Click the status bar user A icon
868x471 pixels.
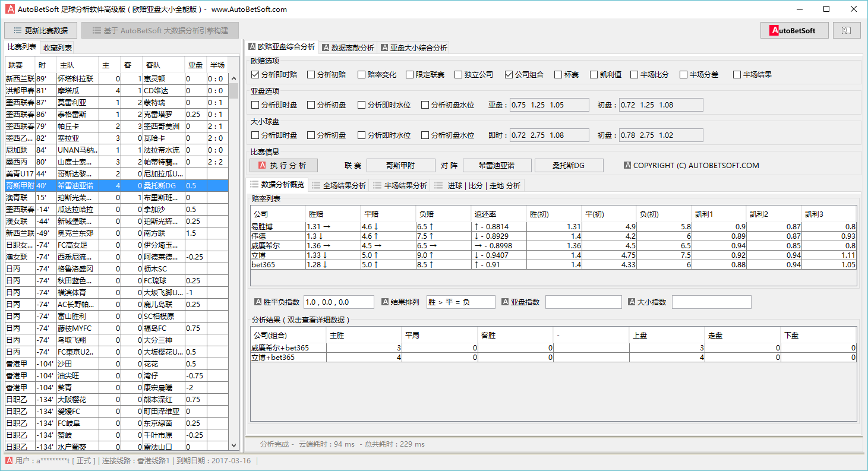9,460
